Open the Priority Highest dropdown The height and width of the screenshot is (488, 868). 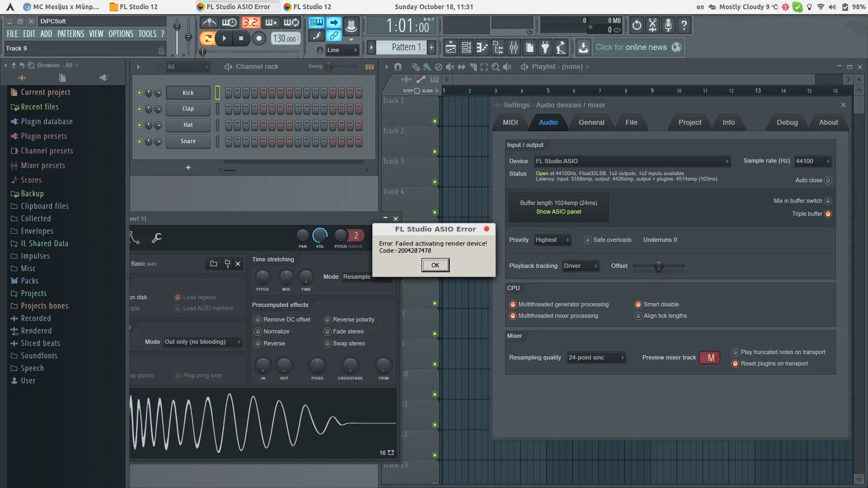pyautogui.click(x=552, y=240)
